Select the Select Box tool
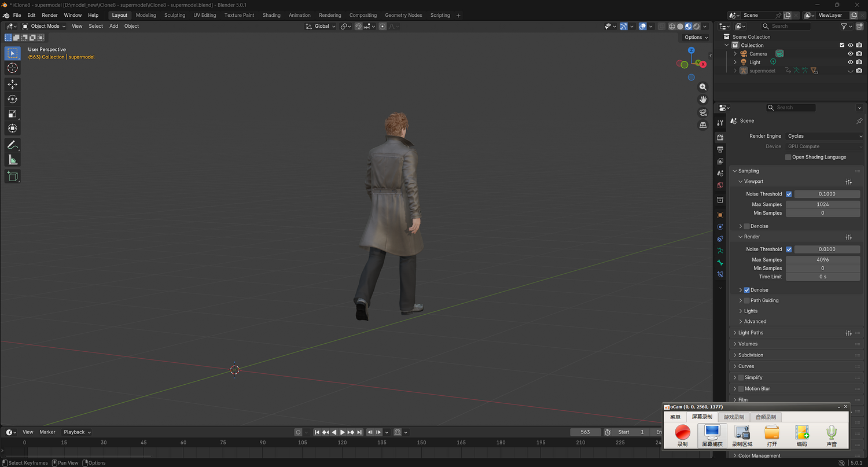868x467 pixels. coord(12,53)
